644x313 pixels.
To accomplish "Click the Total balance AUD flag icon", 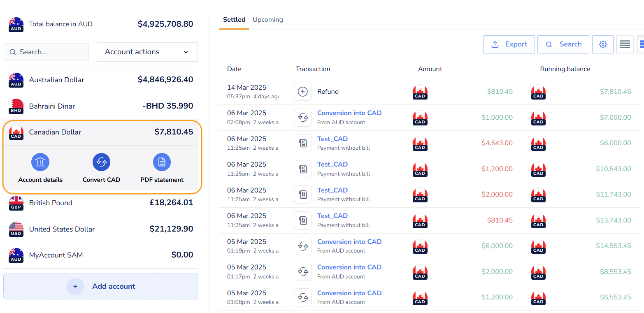I will [x=16, y=24].
